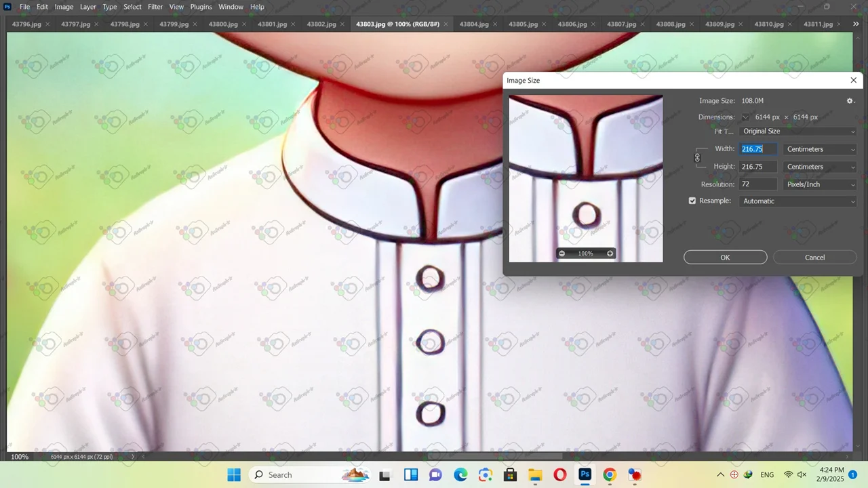Click the Photoshop icon in the taskbar
Screen dimensions: 868x488
click(x=585, y=474)
